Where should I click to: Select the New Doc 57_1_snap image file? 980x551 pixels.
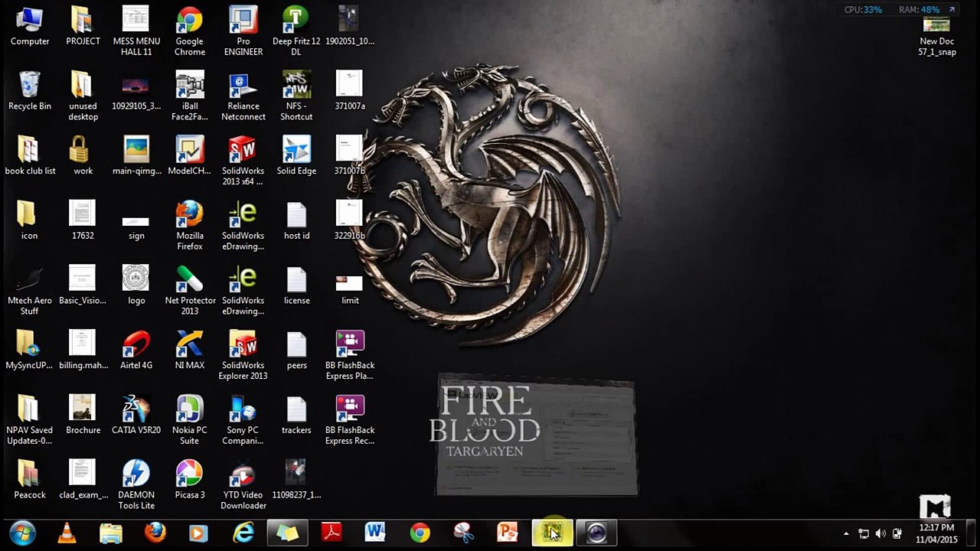pyautogui.click(x=937, y=37)
